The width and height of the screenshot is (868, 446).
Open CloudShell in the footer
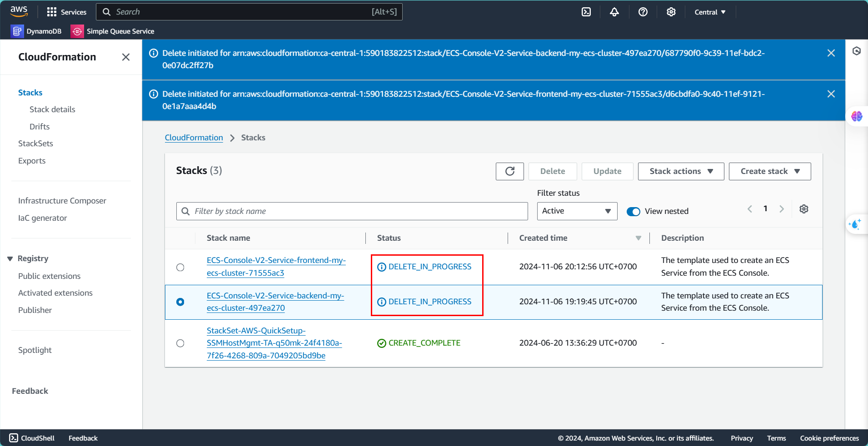[x=32, y=438]
